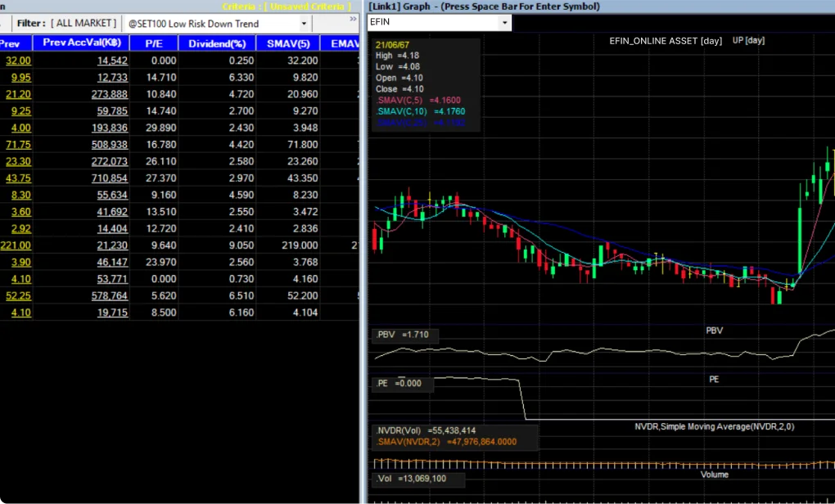Click the Prev value 71.75
Viewport: 835px width, 504px height.
click(x=18, y=145)
